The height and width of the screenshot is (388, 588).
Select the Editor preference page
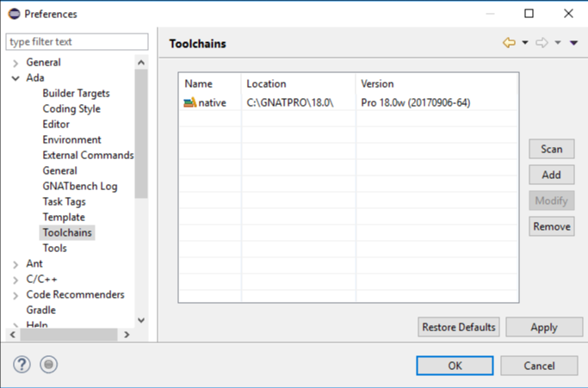pos(56,124)
